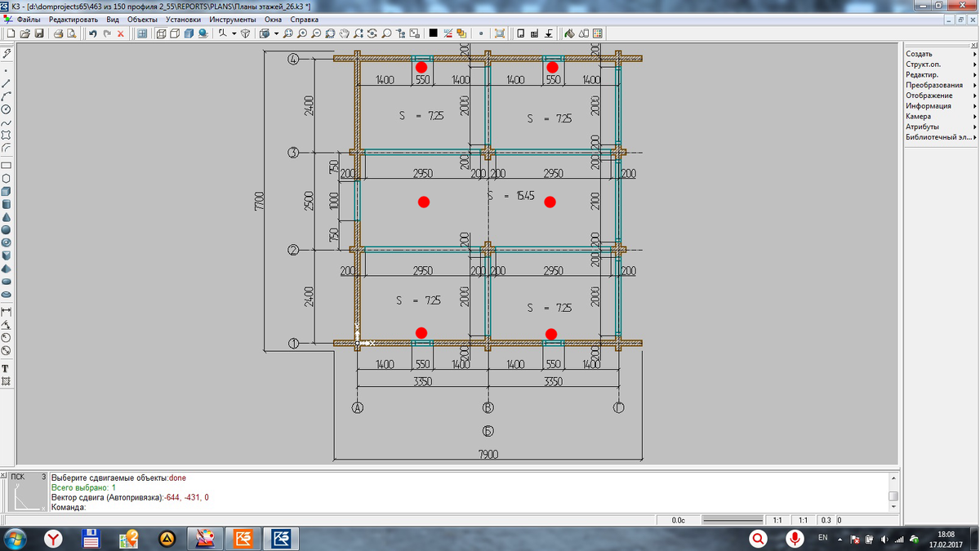Click the 0.3 status bar value
This screenshot has width=980, height=551.
point(826,520)
